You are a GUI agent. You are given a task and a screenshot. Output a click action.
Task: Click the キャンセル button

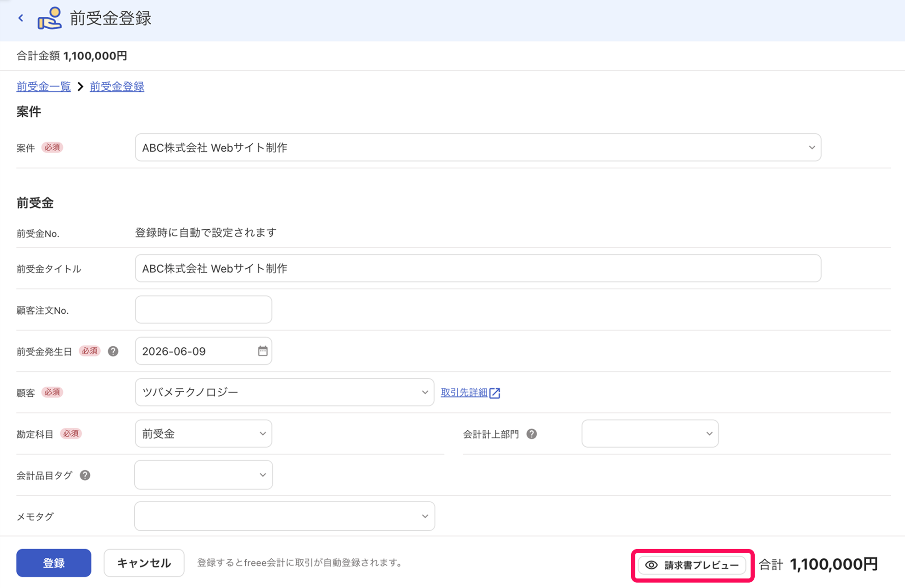click(x=144, y=563)
